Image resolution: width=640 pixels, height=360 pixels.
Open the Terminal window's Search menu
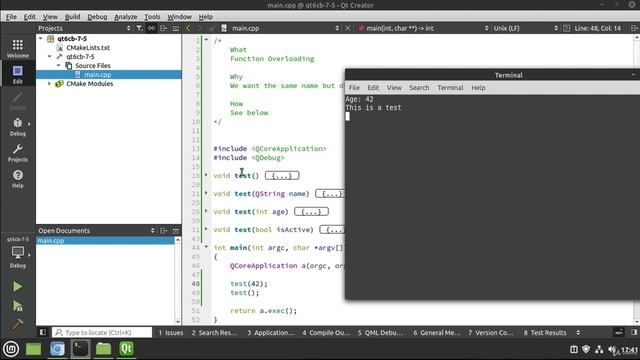tap(419, 88)
